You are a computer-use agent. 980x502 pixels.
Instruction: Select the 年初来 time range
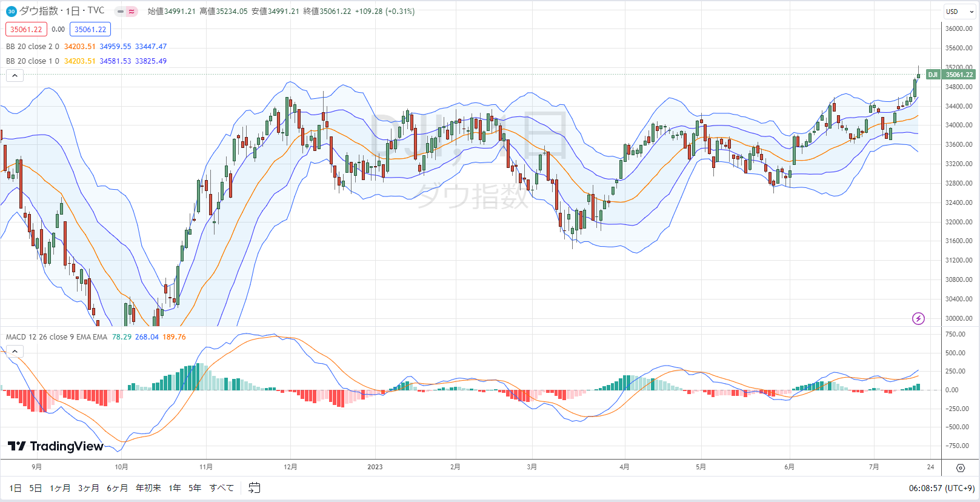[x=148, y=488]
